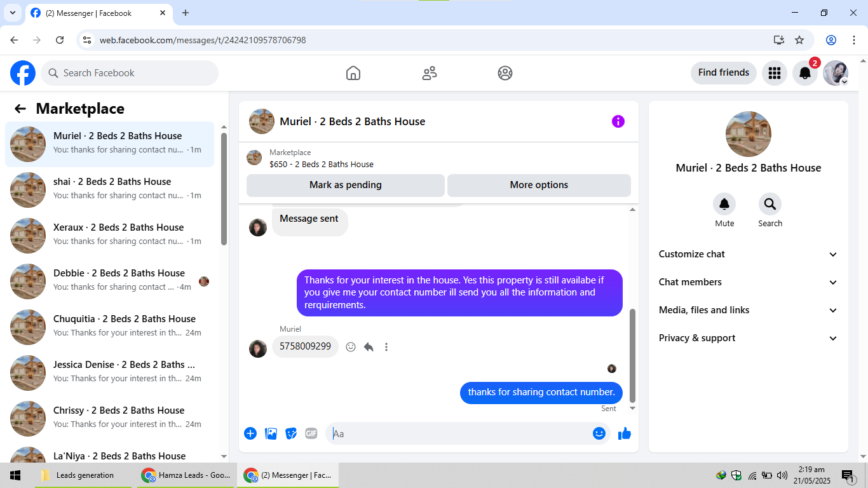Open the notifications bell with 2 badge

(x=805, y=73)
